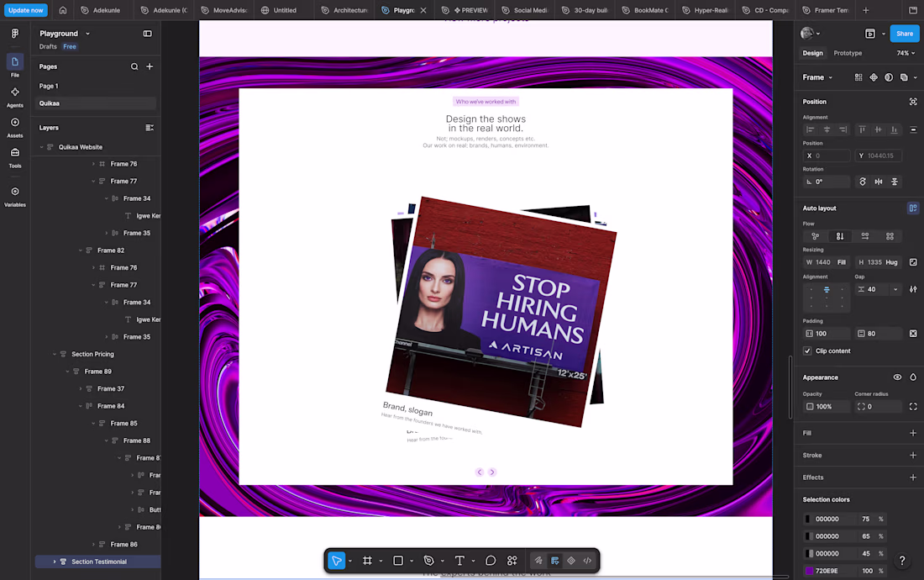Viewport: 924px width, 580px height.
Task: Expand the Section Testimonial layer
Action: (x=55, y=562)
